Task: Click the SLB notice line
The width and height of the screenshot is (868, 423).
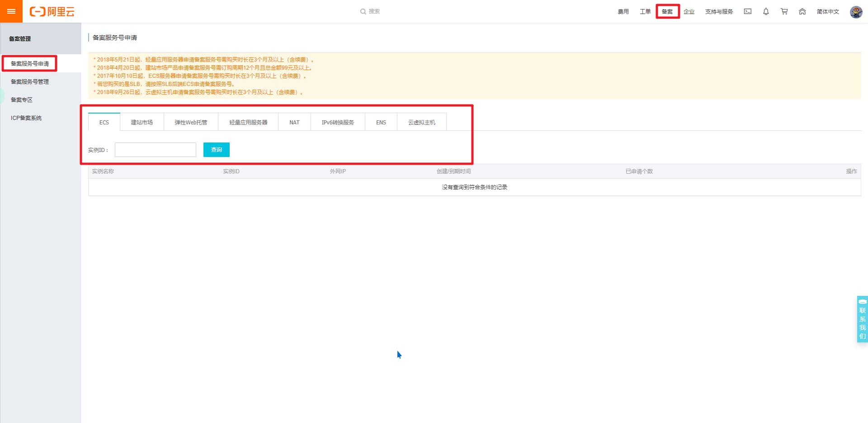Action: [164, 84]
